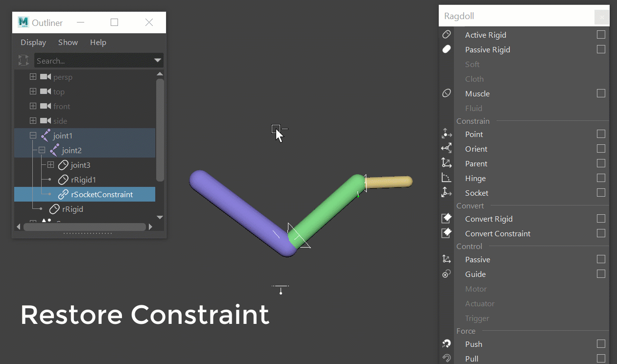Open options box for Parent constraint
The width and height of the screenshot is (617, 364).
[601, 163]
